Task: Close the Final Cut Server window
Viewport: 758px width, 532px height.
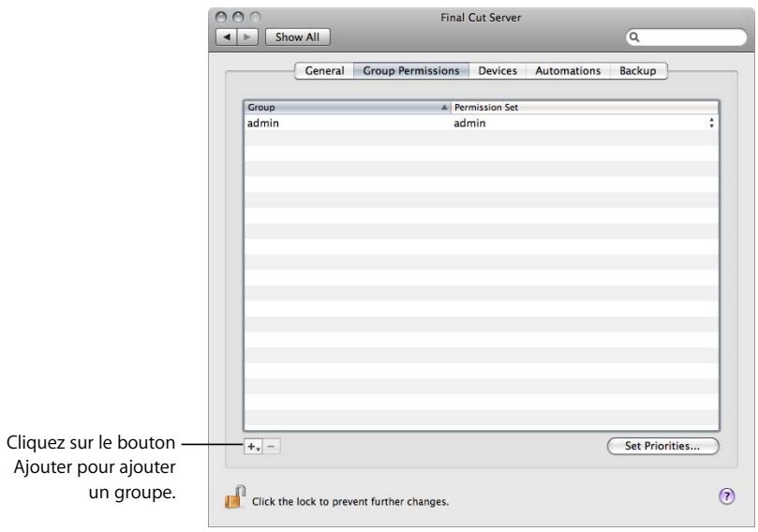Action: (221, 18)
